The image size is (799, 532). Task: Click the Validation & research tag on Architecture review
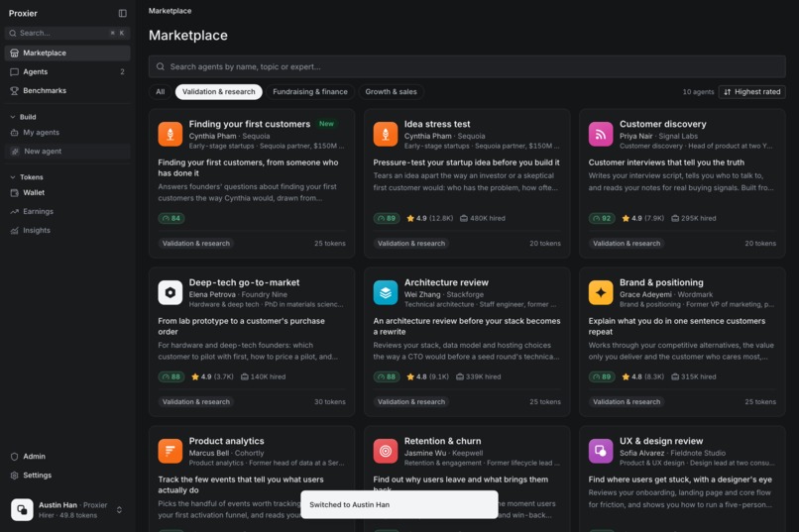(x=411, y=402)
